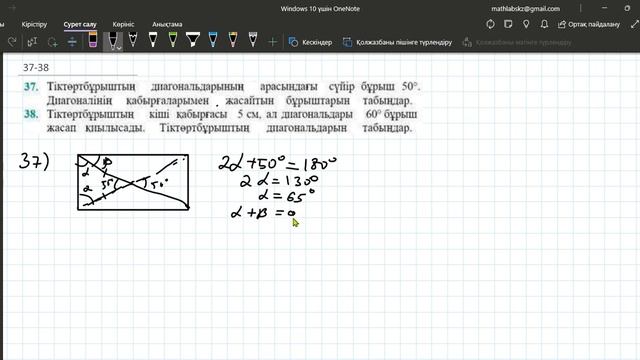Choose the orange-tipped pen
This screenshot has height=360, width=640.
233,40
